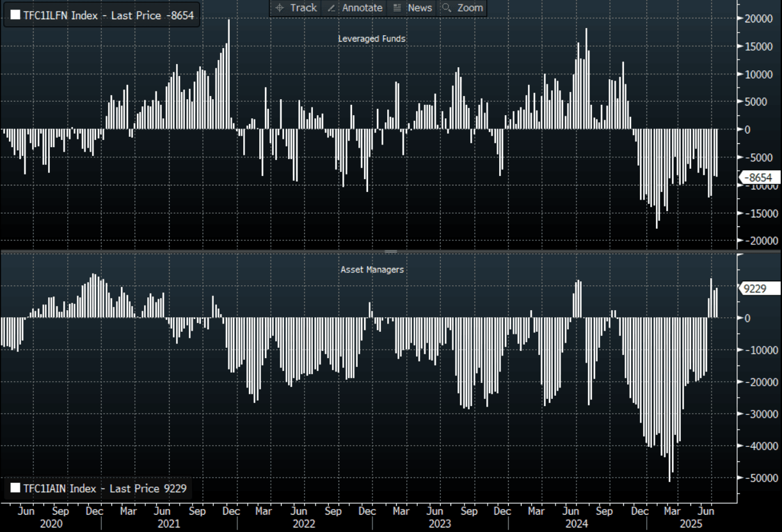Screen dimensions: 782x532
Task: Click the white swatch beside TFC1IAIN Index
Action: 15,489
